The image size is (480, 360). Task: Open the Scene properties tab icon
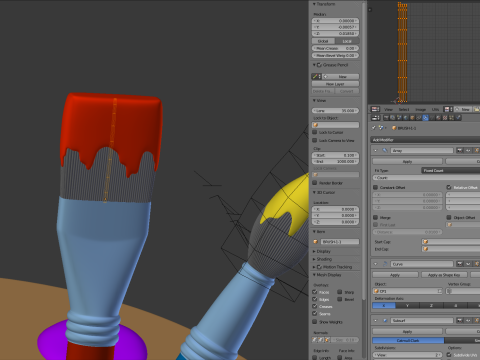[x=399, y=118]
